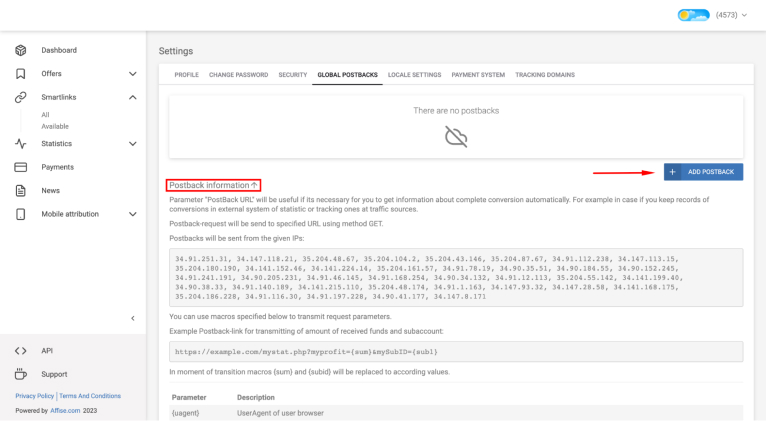Image resolution: width=766 pixels, height=421 pixels.
Task: Click the Support coffee cup icon
Action: pos(20,374)
